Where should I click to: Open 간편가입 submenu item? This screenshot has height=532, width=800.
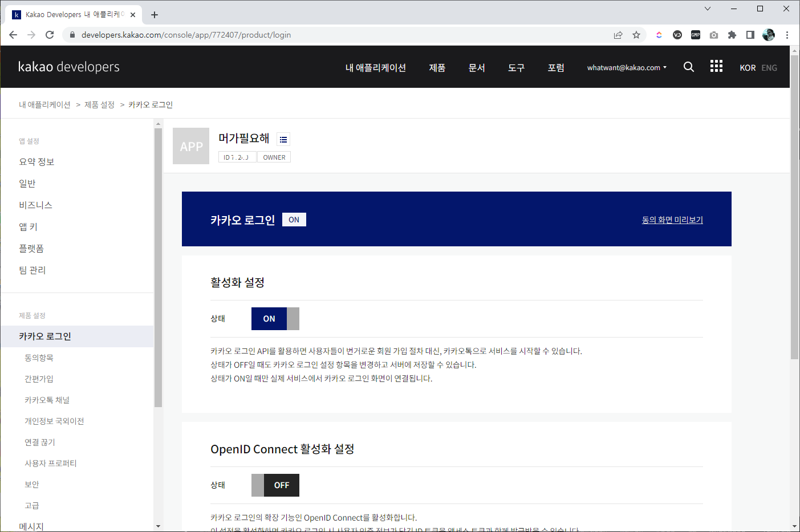39,379
